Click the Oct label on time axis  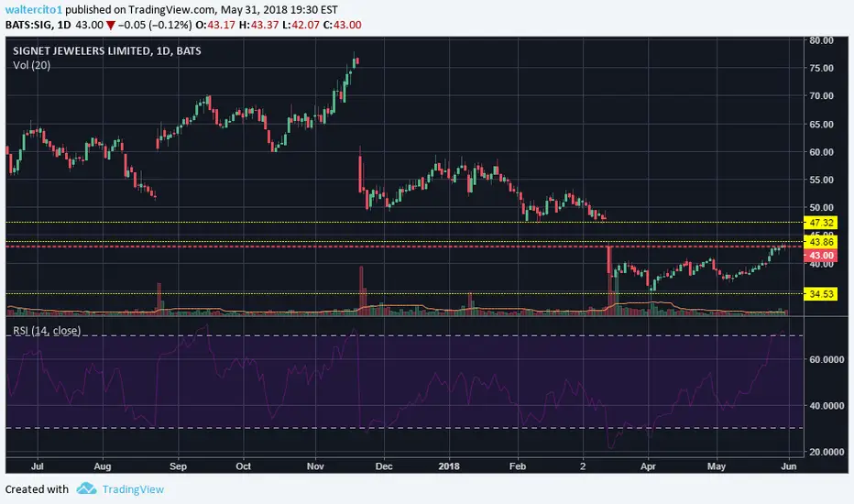pyautogui.click(x=243, y=466)
